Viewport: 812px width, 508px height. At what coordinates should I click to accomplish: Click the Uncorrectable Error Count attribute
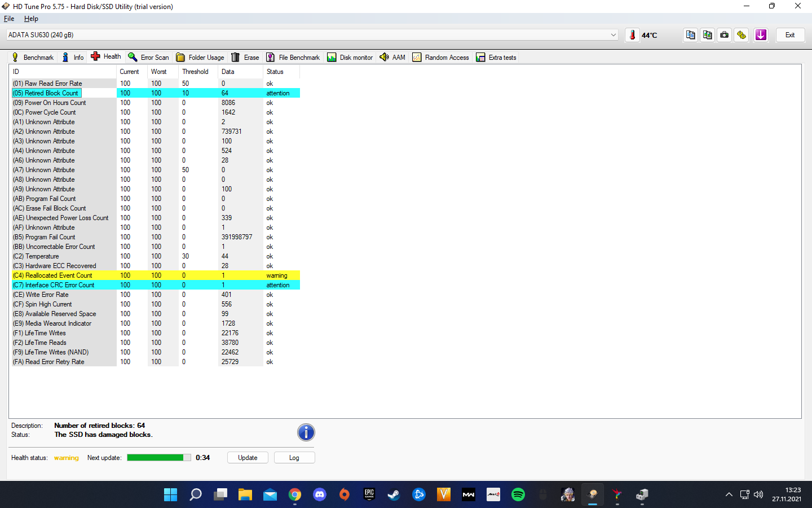[x=54, y=247]
